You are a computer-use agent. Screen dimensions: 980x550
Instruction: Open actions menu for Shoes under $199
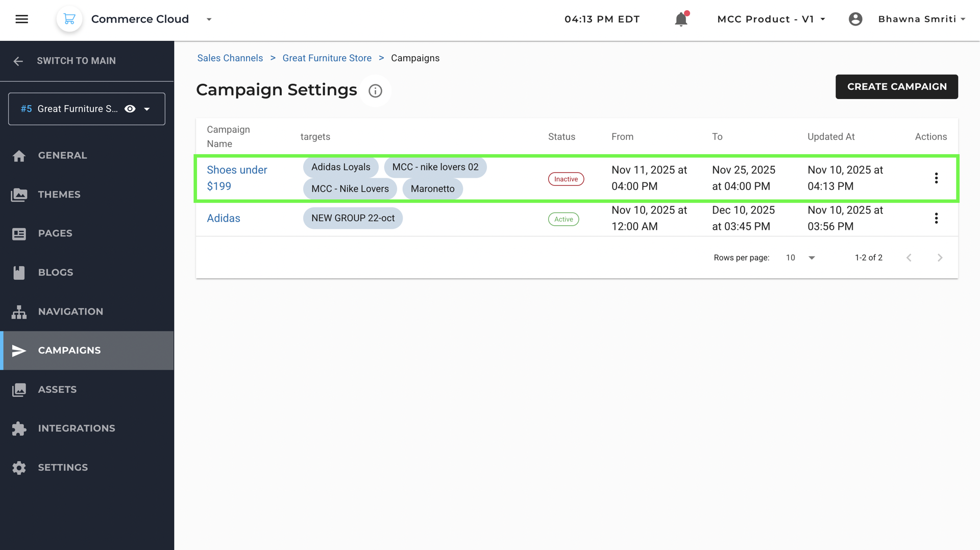coord(936,178)
